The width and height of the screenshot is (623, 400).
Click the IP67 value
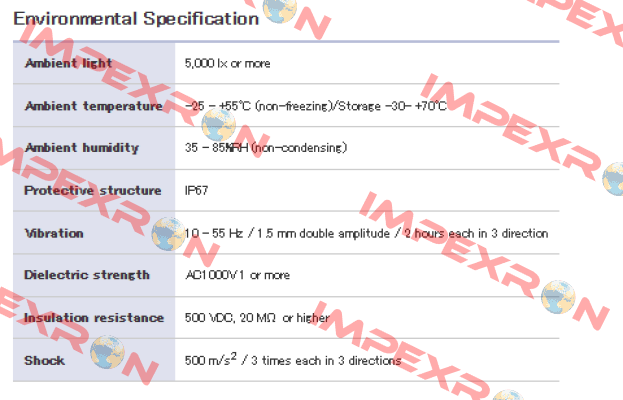196,191
